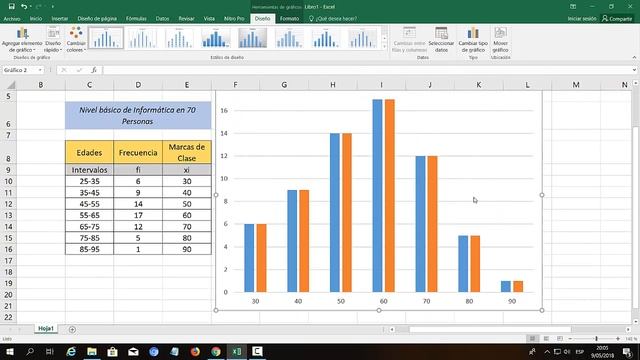Click the vertical scrollbar down arrow
Image resolution: width=640 pixels, height=360 pixels.
635,322
